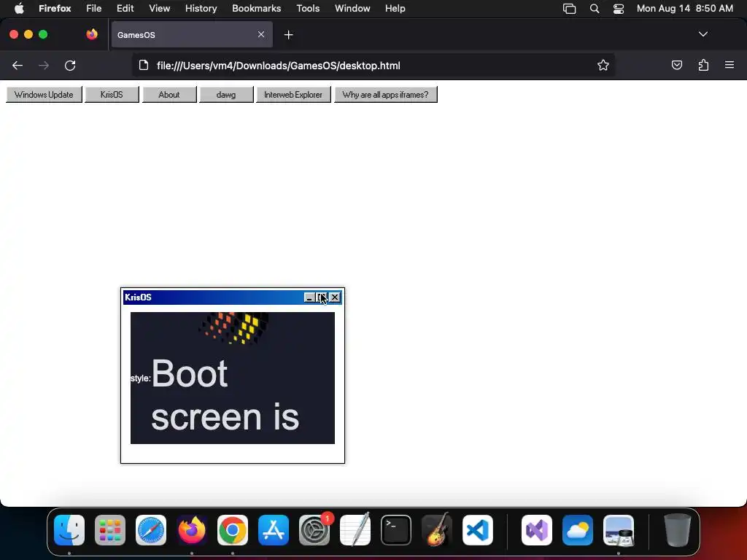Viewport: 747px width, 560px height.
Task: Open Preview from the Dock
Action: point(619,530)
